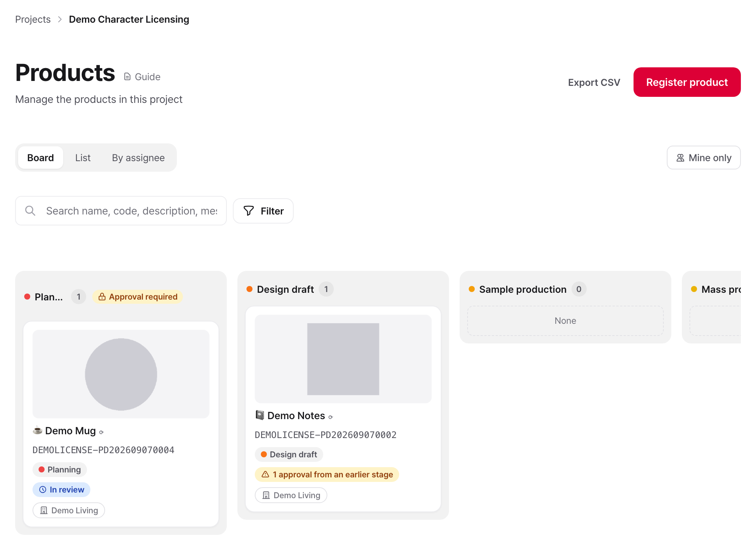Click the funnel Filter button

tap(263, 211)
